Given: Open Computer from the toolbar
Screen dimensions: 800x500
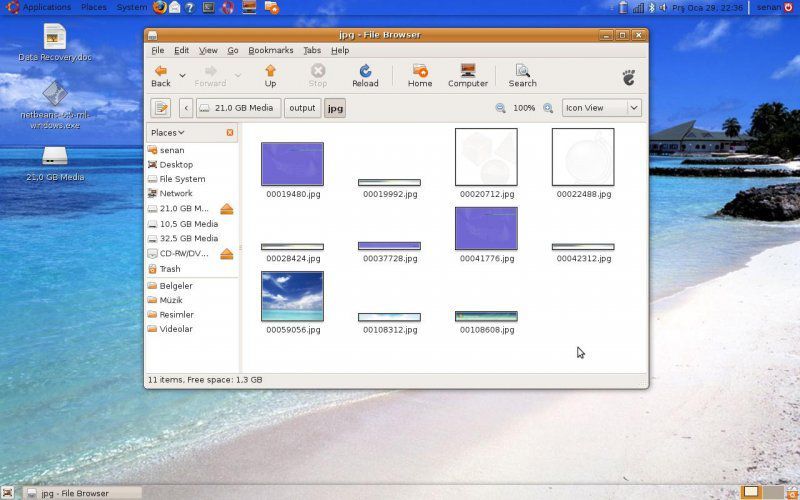Looking at the screenshot, I should 467,75.
